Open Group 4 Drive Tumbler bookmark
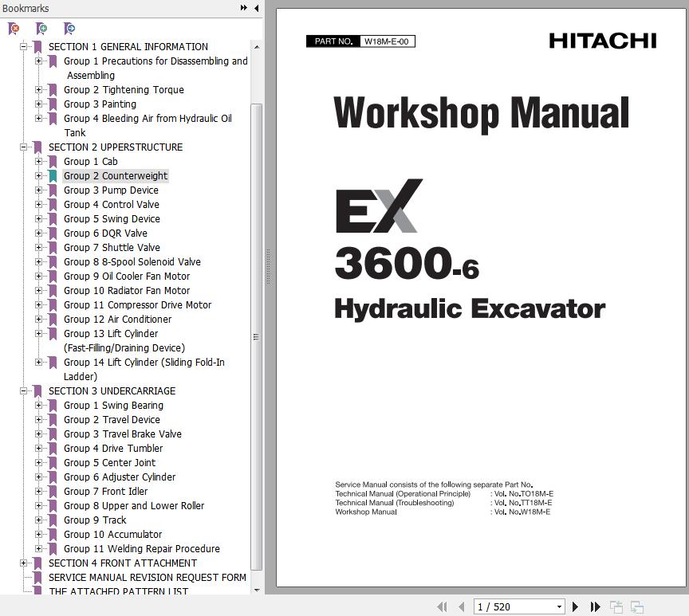Screen dimensions: 689x616 point(113,449)
